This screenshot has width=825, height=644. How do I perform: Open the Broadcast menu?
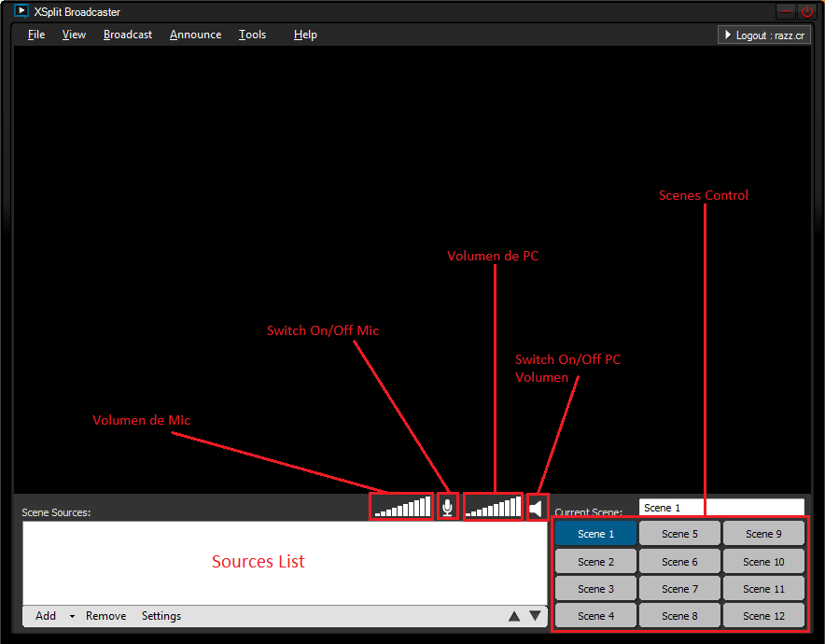[128, 35]
